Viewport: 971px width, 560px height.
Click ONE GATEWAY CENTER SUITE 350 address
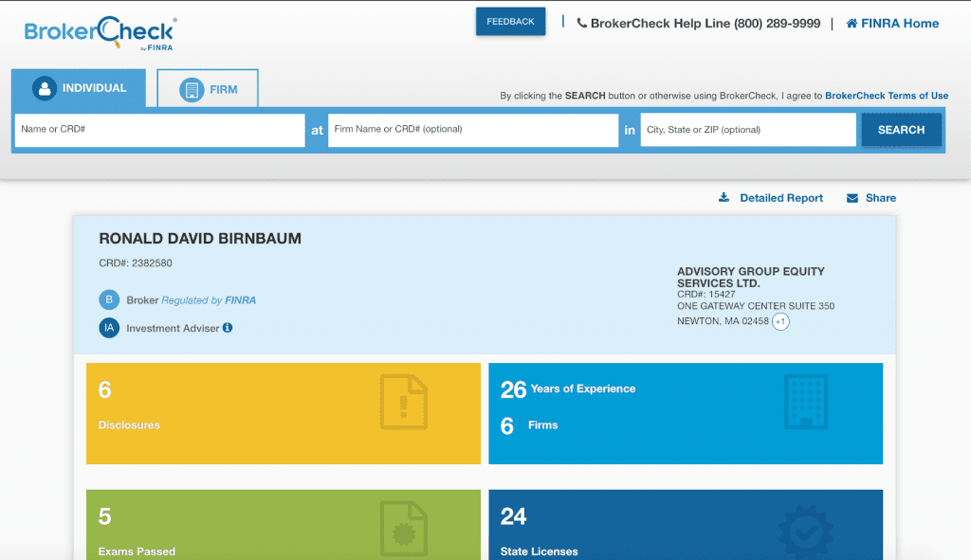756,306
